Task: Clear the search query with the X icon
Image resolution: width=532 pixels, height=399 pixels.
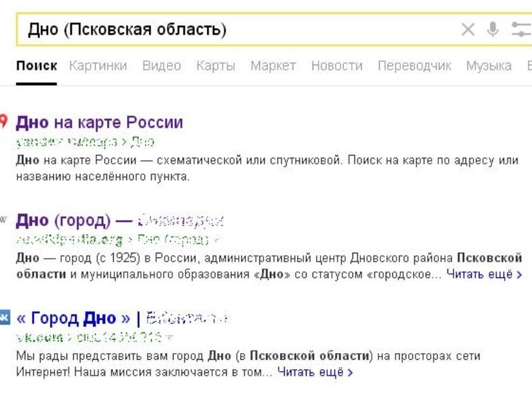Action: [468, 29]
